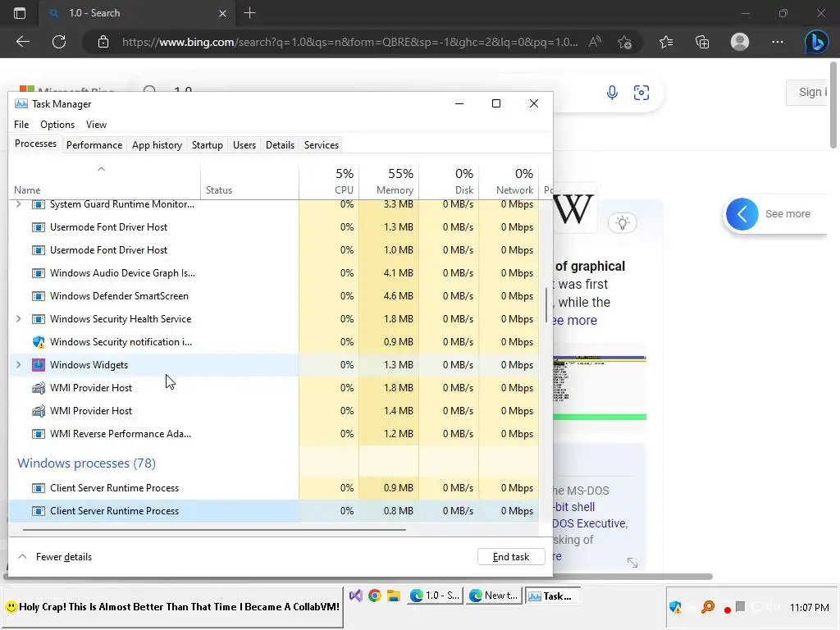Viewport: 840px width, 630px height.
Task: Collapse Task Manager with the Fewer details chevron
Action: (22, 557)
